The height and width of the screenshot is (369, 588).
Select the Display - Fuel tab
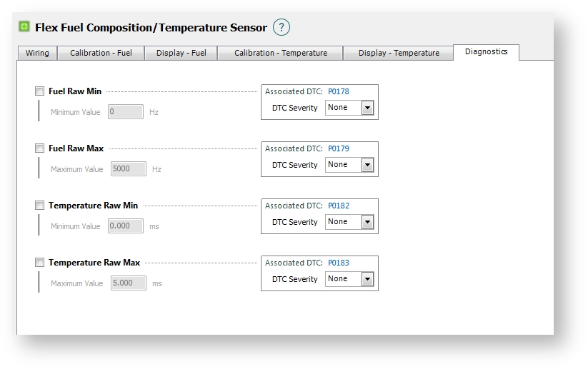click(x=181, y=53)
